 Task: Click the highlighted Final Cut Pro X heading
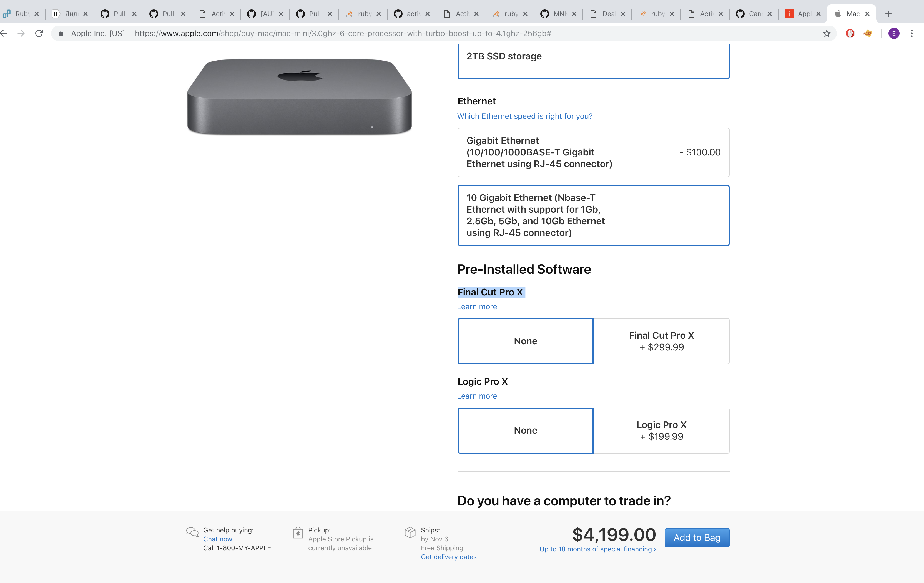(x=490, y=292)
